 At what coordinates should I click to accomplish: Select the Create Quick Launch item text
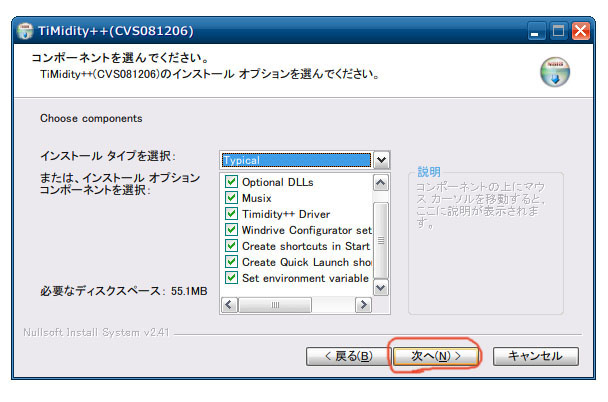click(307, 262)
